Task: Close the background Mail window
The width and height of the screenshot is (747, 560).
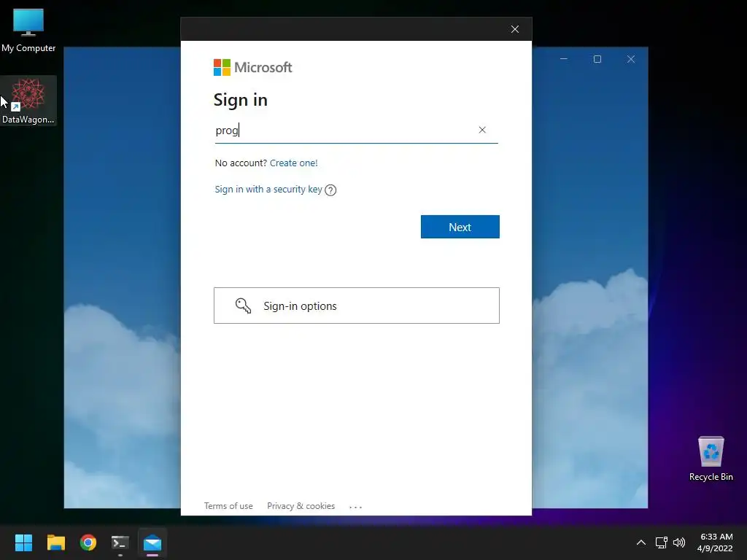Action: pyautogui.click(x=631, y=59)
